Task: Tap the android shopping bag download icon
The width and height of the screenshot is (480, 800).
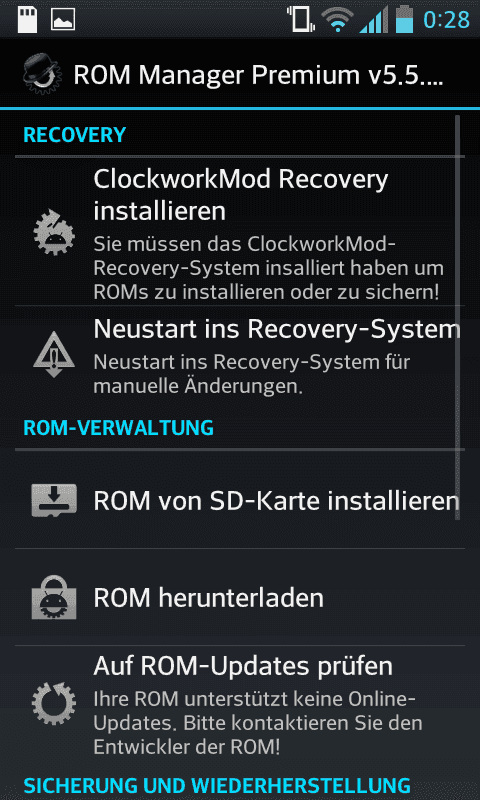Action: [54, 597]
